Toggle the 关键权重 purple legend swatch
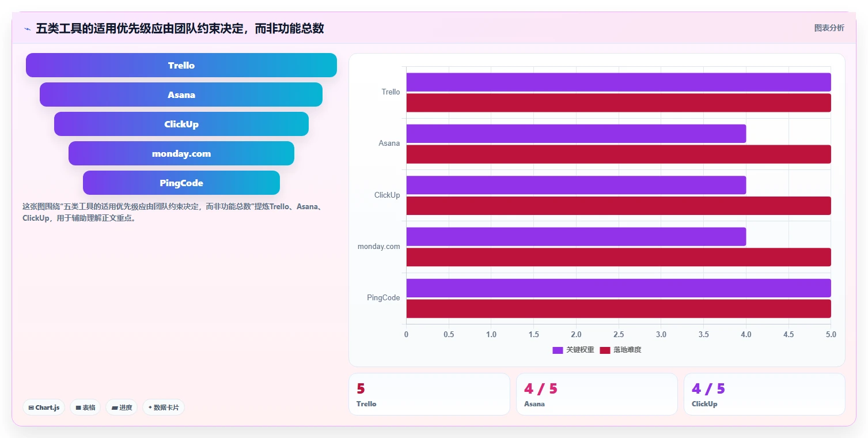The image size is (868, 438). (558, 350)
